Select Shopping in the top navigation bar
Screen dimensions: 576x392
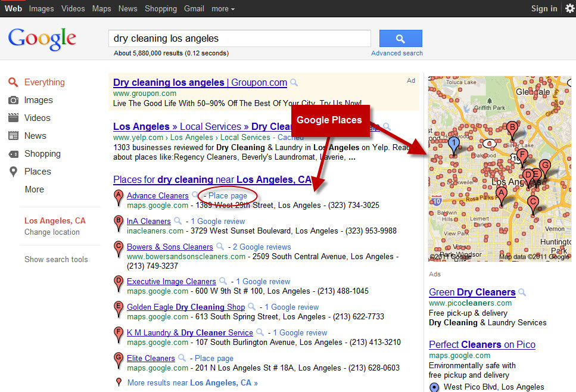click(x=161, y=8)
